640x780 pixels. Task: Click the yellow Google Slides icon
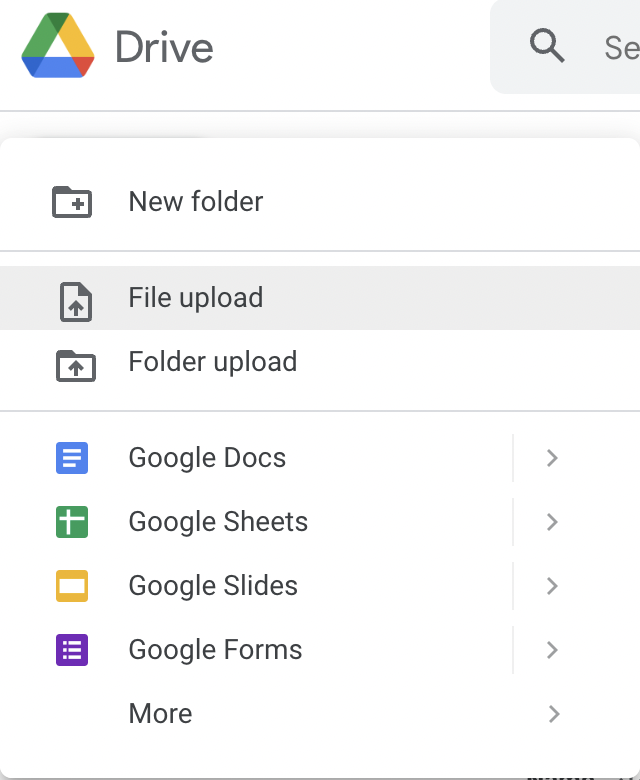[72, 586]
